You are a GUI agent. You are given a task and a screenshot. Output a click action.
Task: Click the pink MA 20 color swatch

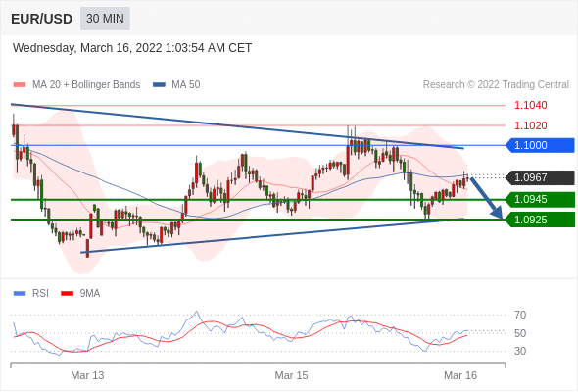(20, 85)
